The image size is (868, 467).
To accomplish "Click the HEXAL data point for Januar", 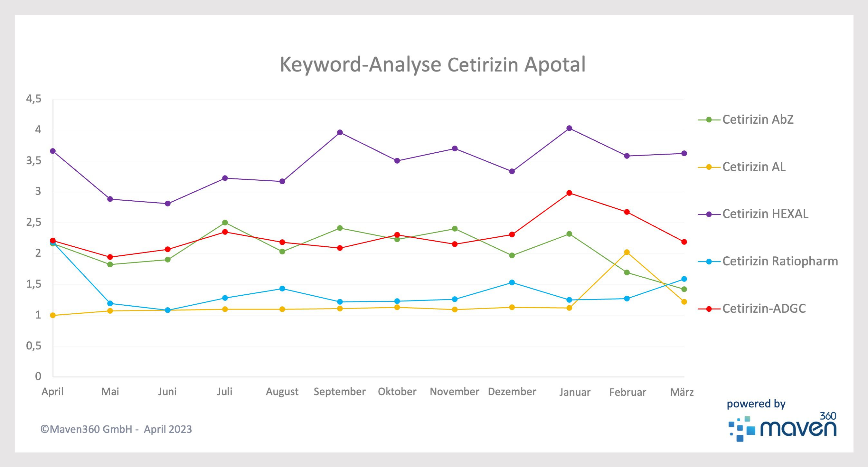I will 570,128.
